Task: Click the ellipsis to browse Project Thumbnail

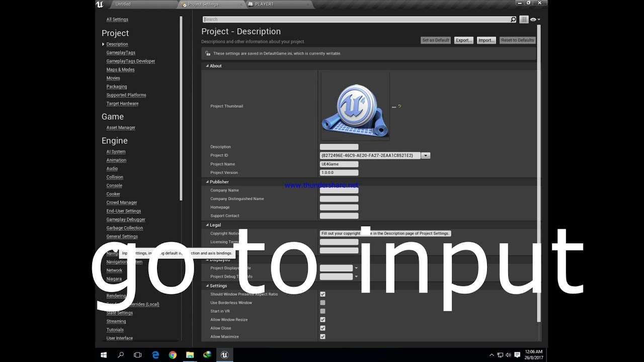Action: (394, 107)
